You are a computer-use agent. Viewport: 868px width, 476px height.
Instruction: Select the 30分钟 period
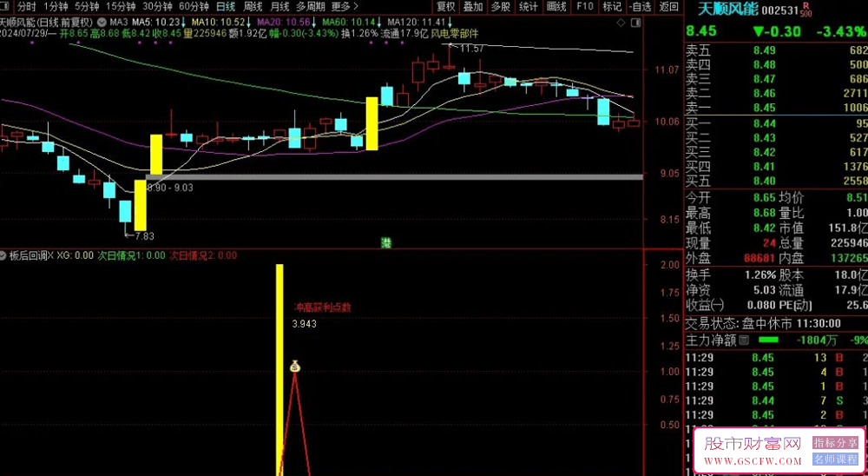157,7
